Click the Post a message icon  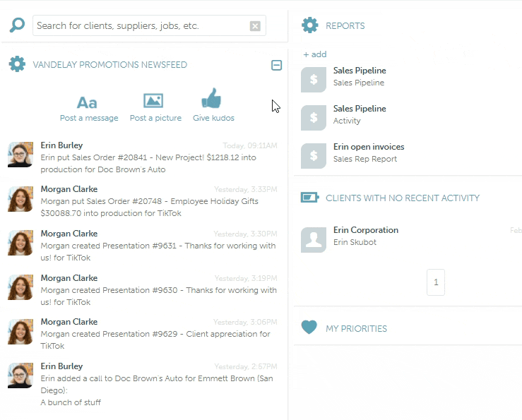tap(88, 102)
